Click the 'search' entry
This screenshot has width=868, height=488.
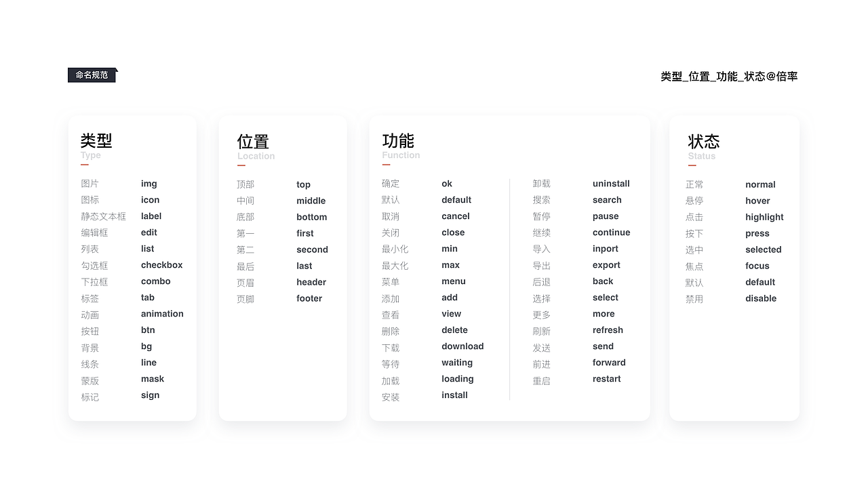607,200
